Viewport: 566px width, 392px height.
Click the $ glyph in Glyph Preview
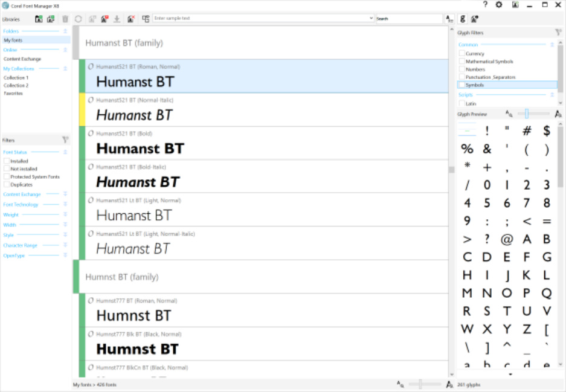547,130
